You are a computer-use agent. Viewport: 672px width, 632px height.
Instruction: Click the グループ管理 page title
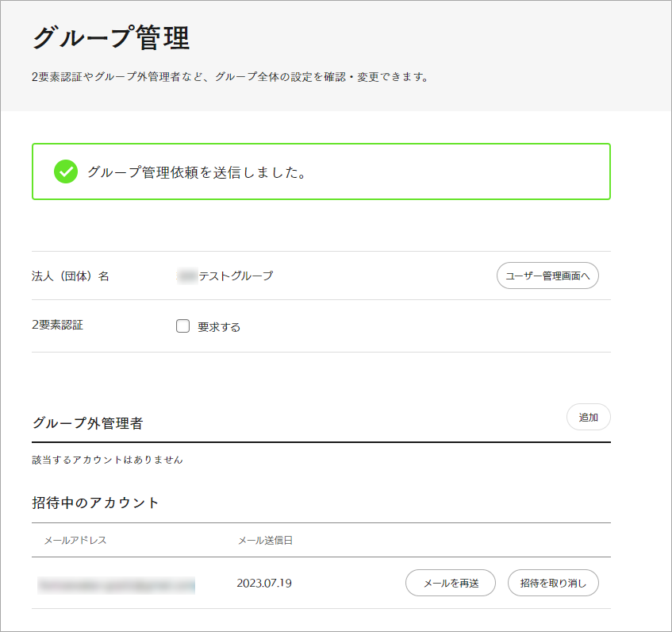111,38
